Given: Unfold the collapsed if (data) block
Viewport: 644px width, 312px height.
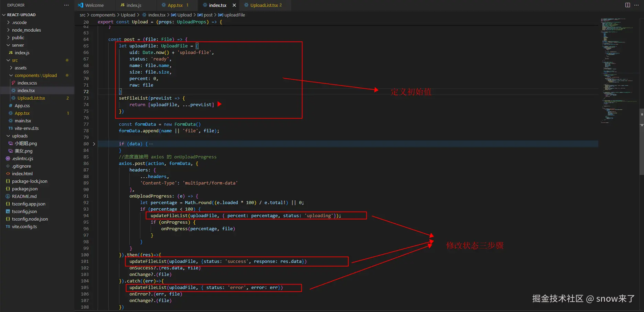Looking at the screenshot, I should pos(94,144).
